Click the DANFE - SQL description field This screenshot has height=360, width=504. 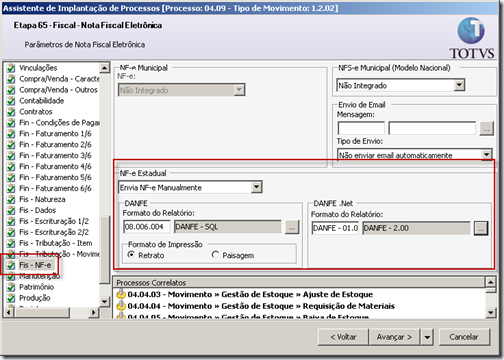tap(228, 227)
